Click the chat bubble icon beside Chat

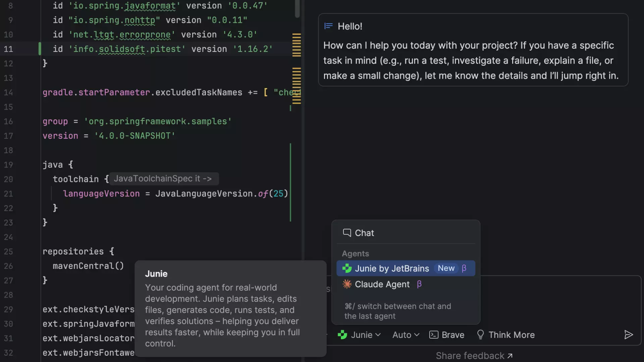coord(347,232)
